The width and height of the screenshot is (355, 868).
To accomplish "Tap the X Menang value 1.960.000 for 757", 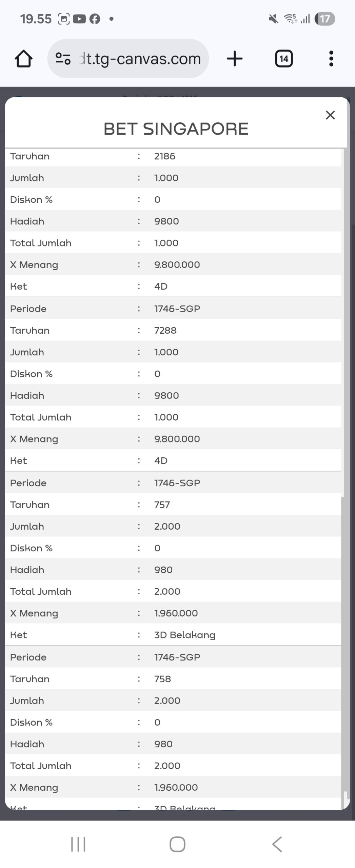I will pos(176,613).
